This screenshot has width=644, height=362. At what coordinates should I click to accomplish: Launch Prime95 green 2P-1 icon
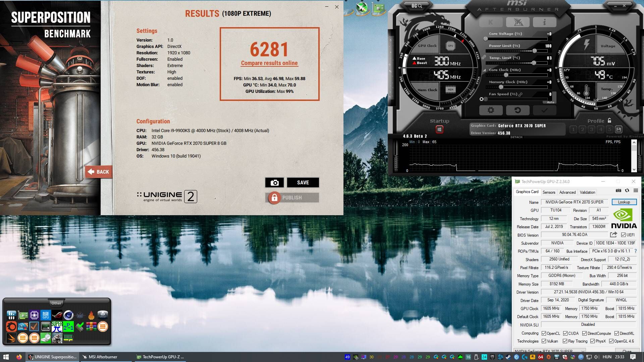[x=68, y=326]
